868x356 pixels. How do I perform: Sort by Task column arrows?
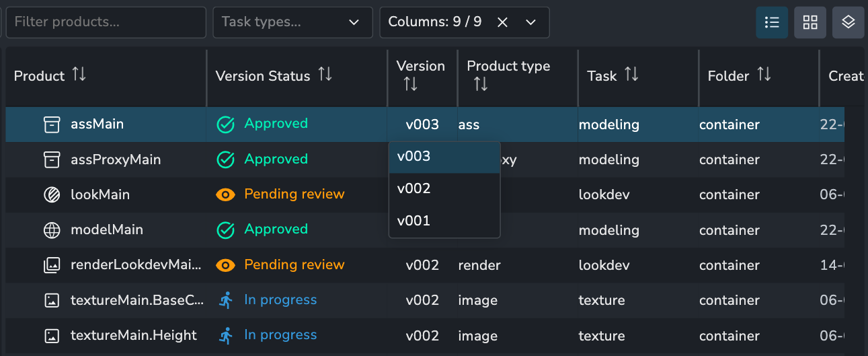631,74
